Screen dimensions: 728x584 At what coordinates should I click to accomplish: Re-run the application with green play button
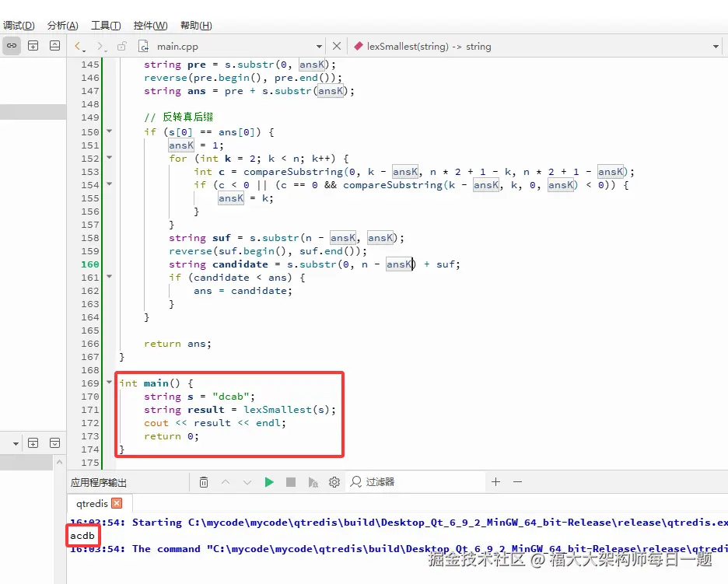click(x=269, y=482)
